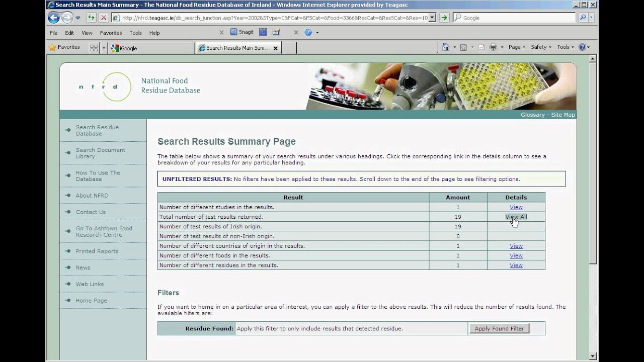The image size is (644, 362).
Task: Click the vertical scrollbar down arrow
Action: click(592, 356)
